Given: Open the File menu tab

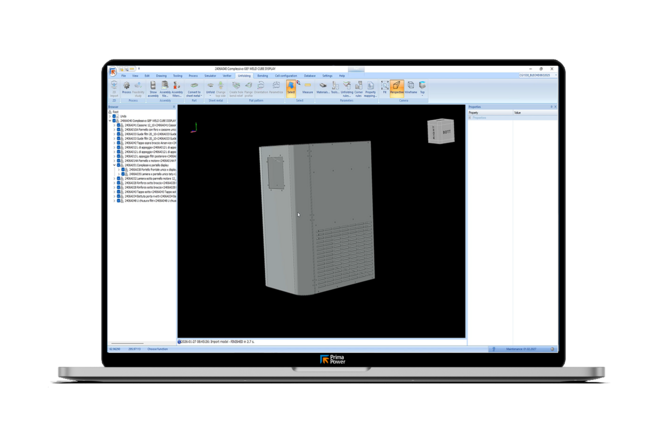Looking at the screenshot, I should pos(123,76).
